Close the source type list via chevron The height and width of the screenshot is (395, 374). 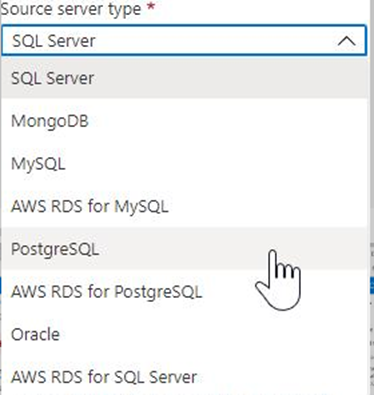coord(347,41)
